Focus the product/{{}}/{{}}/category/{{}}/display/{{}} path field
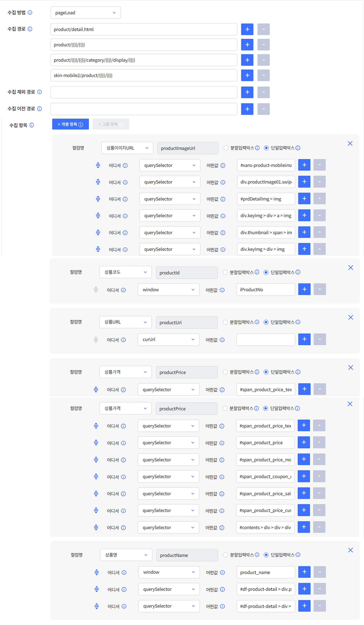 pyautogui.click(x=144, y=60)
